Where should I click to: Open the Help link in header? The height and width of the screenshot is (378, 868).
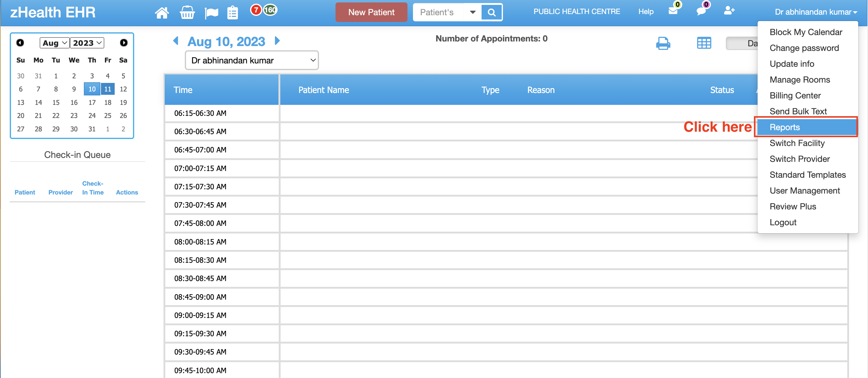(x=646, y=12)
